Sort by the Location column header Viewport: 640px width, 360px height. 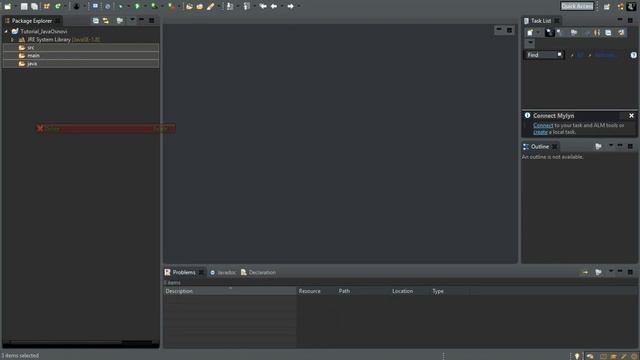tap(410, 291)
